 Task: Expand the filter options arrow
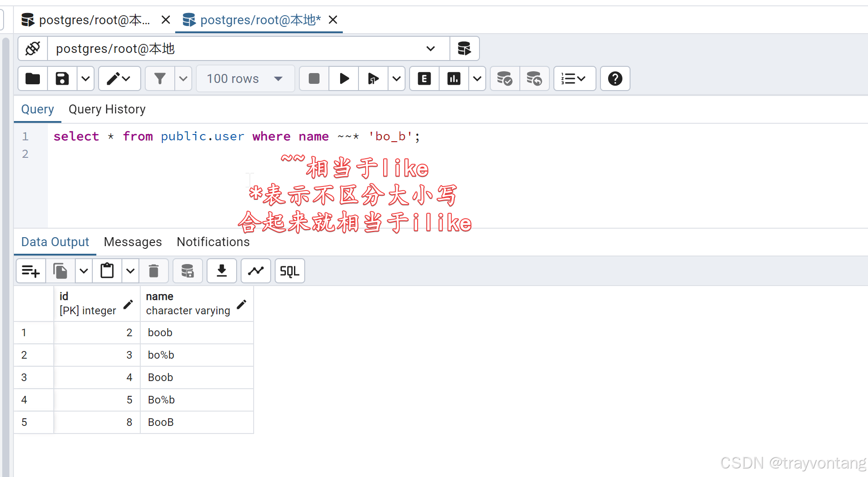[183, 79]
